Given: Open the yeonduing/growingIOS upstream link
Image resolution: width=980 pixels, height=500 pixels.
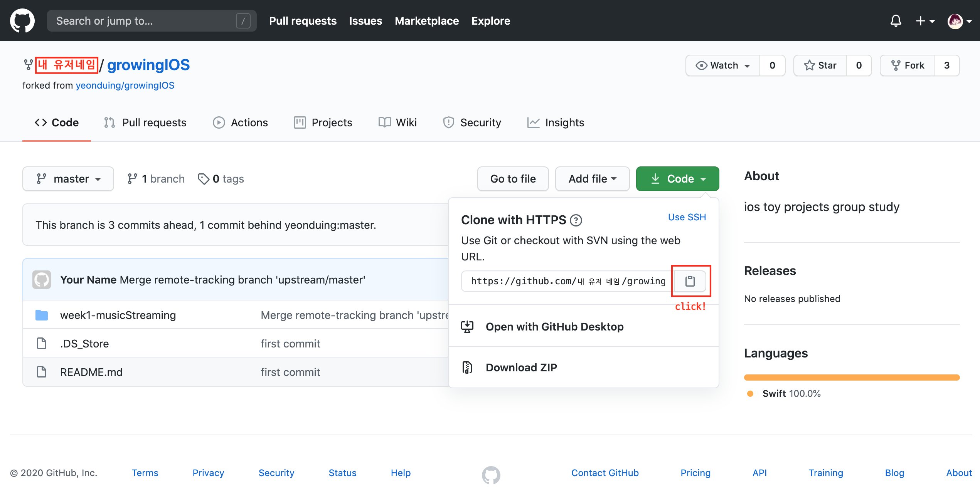Looking at the screenshot, I should click(125, 85).
